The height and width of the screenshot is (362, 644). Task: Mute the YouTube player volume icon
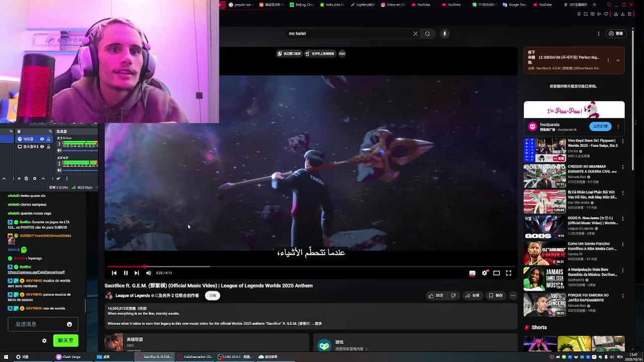[x=148, y=273]
